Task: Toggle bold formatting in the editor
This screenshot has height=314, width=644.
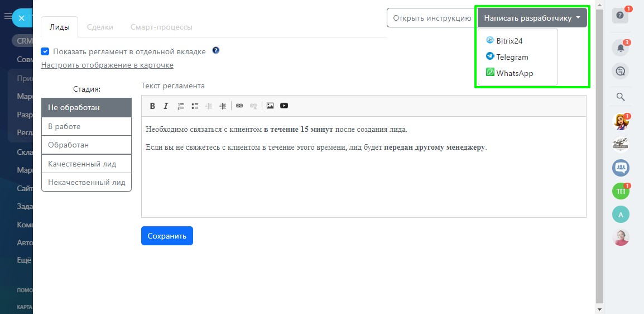Action: click(152, 106)
